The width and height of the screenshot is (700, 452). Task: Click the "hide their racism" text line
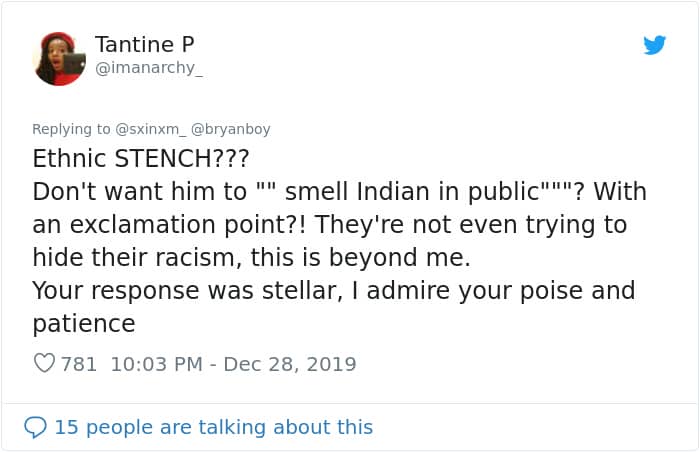point(250,258)
